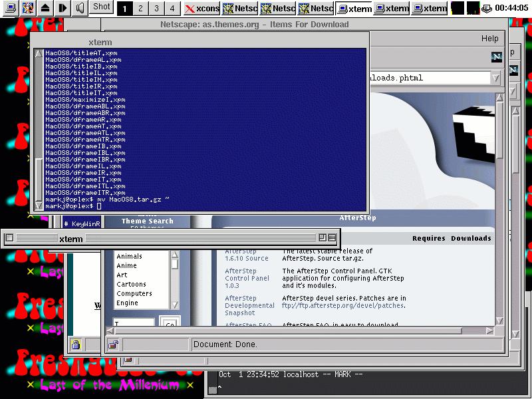Click the theme search text field
The image size is (532, 399).
click(x=134, y=323)
